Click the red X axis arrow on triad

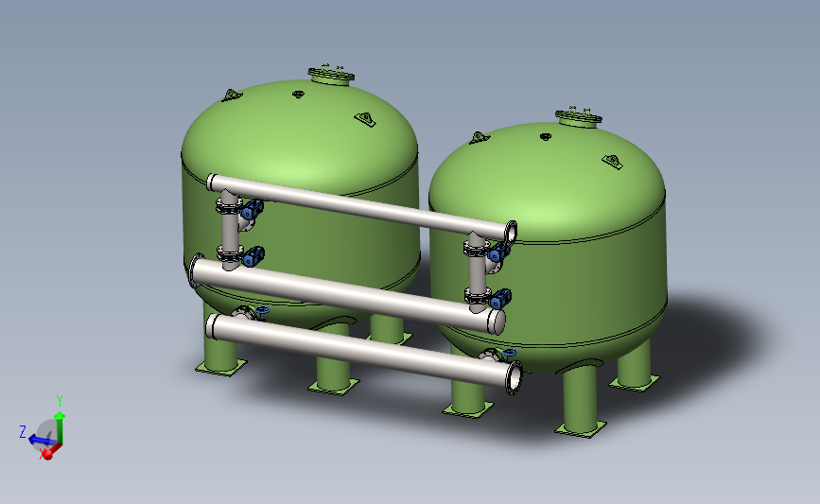coord(51,452)
